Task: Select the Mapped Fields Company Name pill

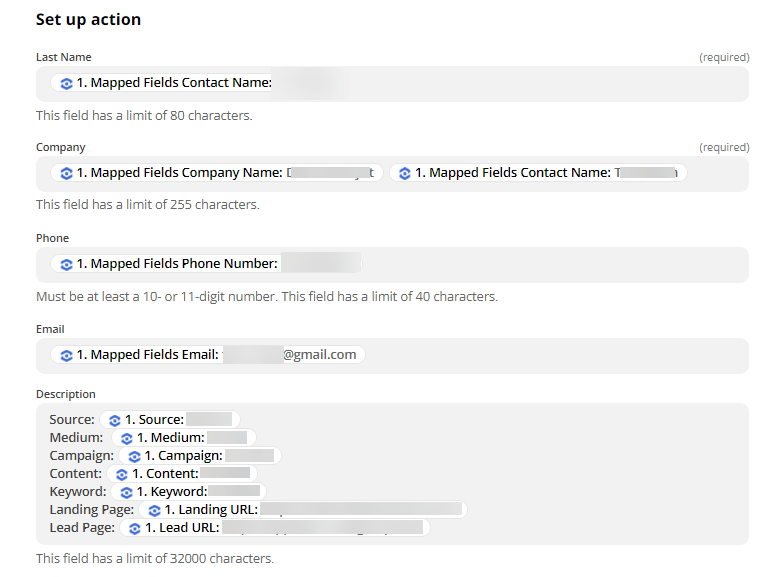Action: (x=217, y=173)
